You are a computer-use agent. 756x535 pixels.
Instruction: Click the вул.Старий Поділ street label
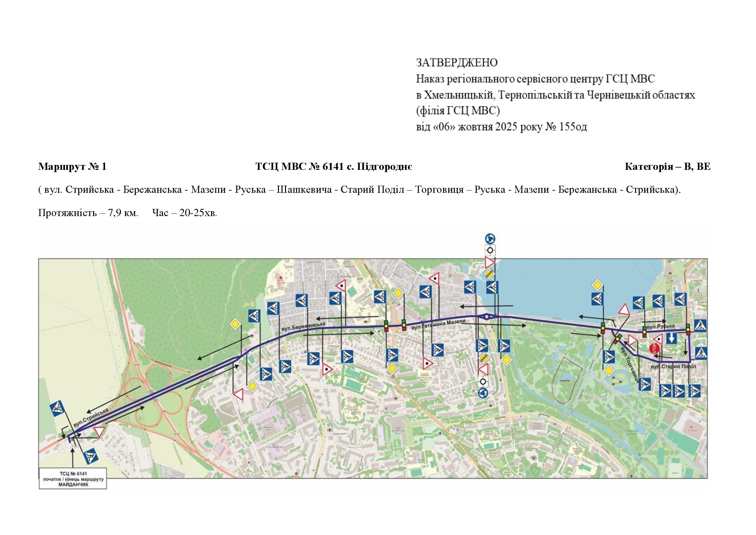coord(673,366)
